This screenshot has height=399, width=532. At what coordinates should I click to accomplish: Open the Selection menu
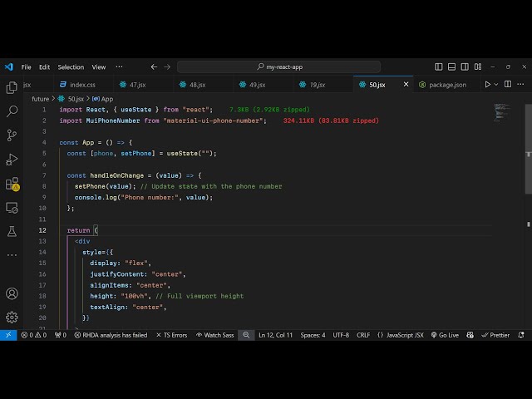coord(71,67)
